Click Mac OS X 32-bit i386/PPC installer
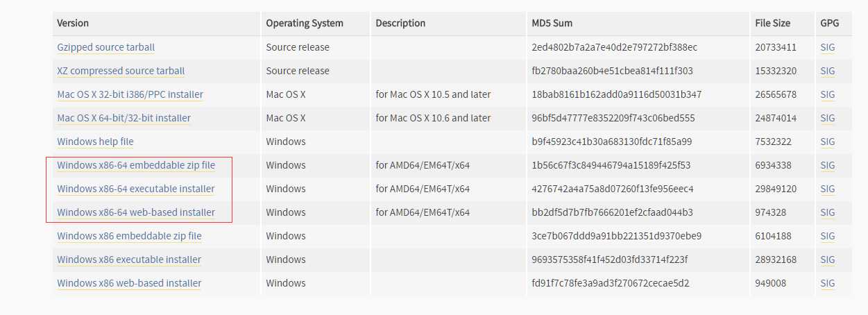The image size is (868, 315). (130, 94)
